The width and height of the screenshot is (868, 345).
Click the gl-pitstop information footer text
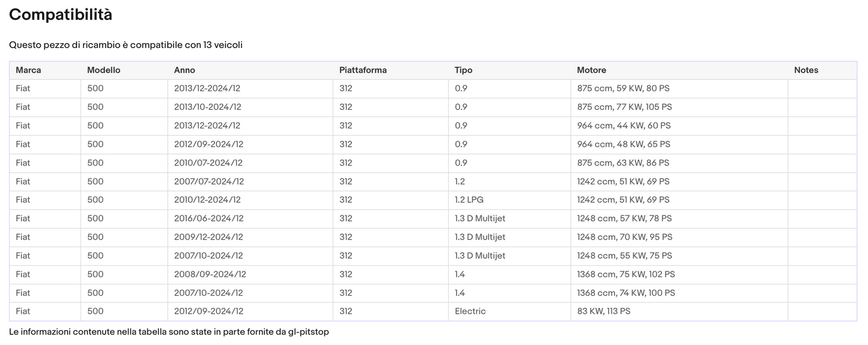click(x=169, y=332)
